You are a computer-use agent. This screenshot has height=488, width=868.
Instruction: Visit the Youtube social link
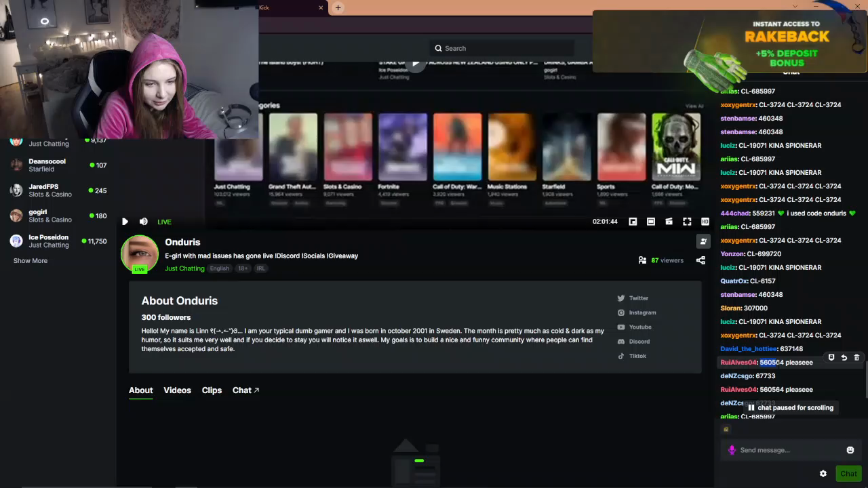(x=634, y=327)
